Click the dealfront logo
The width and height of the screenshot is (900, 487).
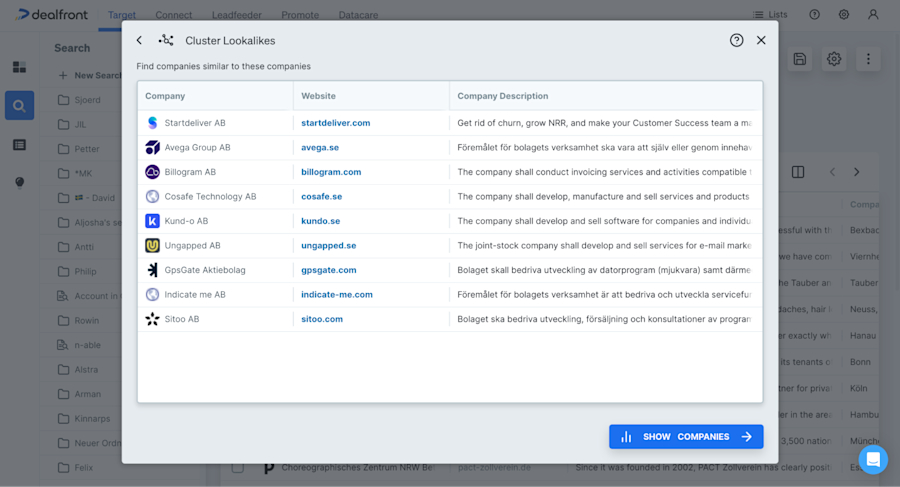click(x=51, y=15)
